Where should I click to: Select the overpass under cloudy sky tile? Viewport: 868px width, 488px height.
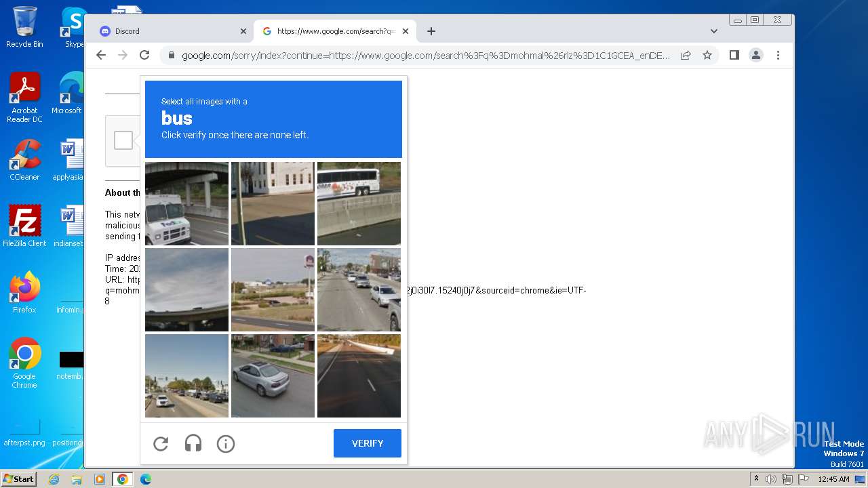(x=186, y=289)
